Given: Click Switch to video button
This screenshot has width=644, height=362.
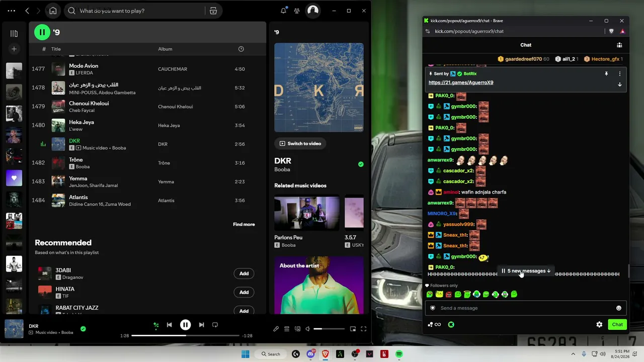Looking at the screenshot, I should (300, 143).
